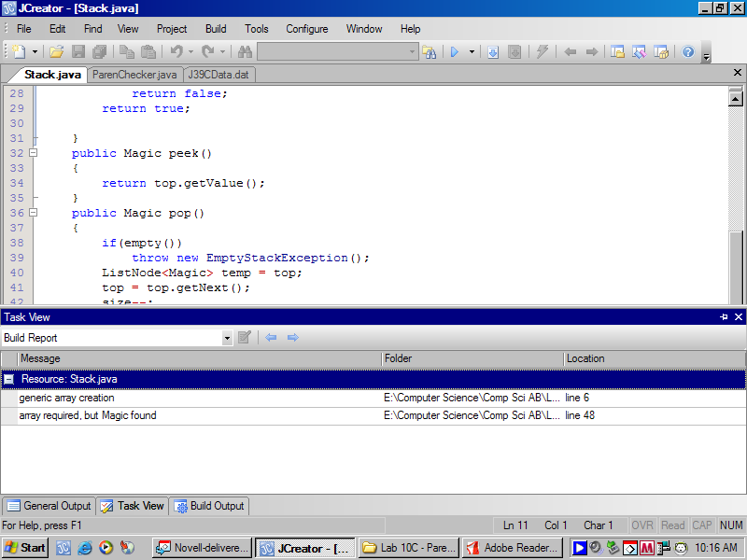Image resolution: width=747 pixels, height=560 pixels.
Task: Click the Paste clipboard icon
Action: tap(148, 51)
